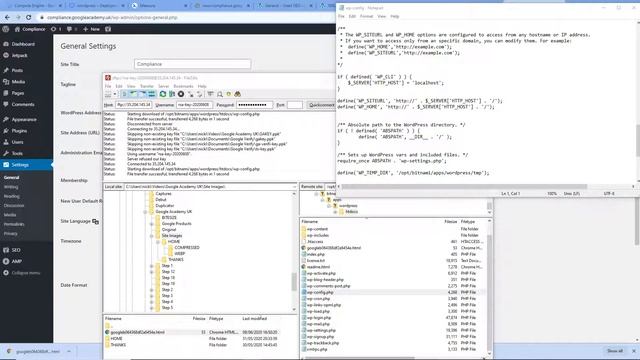Expand Step 1 folder in local tree
Image resolution: width=640 pixels, height=360 pixels.
(151, 266)
